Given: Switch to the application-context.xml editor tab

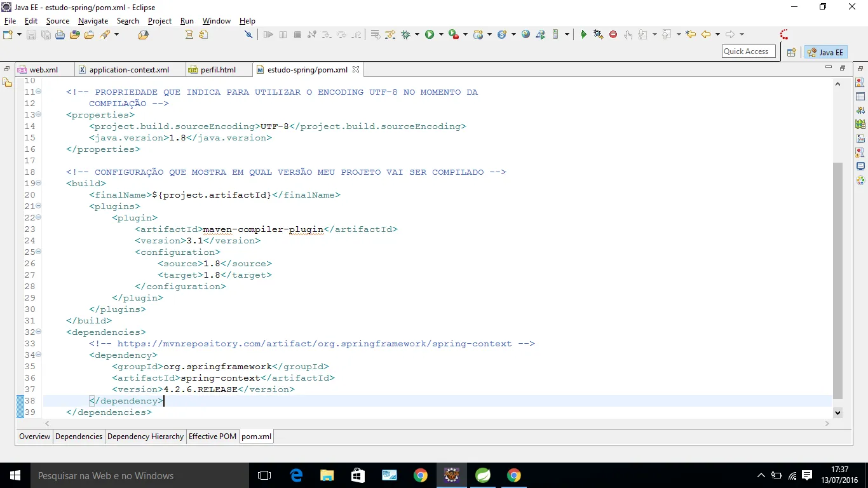Looking at the screenshot, I should (x=129, y=70).
